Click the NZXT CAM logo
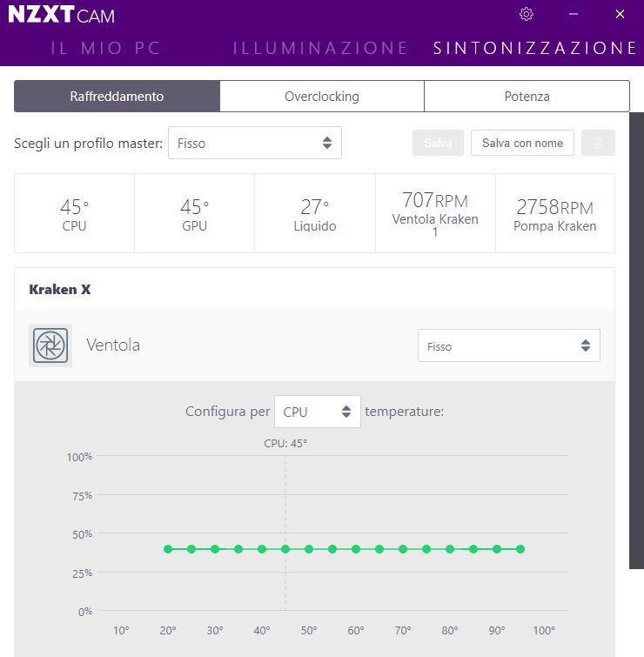 [x=61, y=15]
